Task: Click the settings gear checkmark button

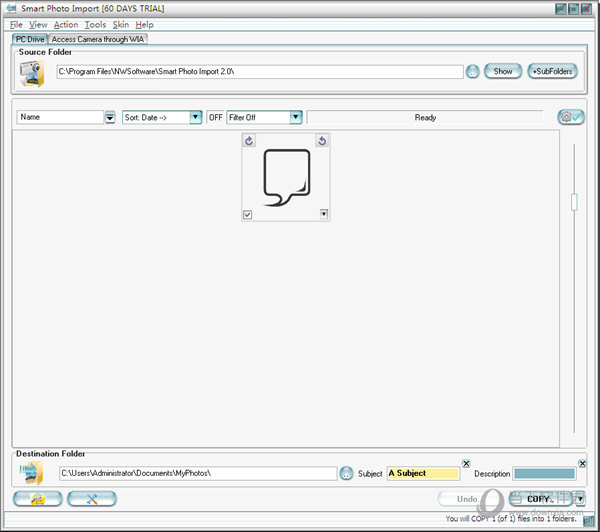Action: pos(571,117)
